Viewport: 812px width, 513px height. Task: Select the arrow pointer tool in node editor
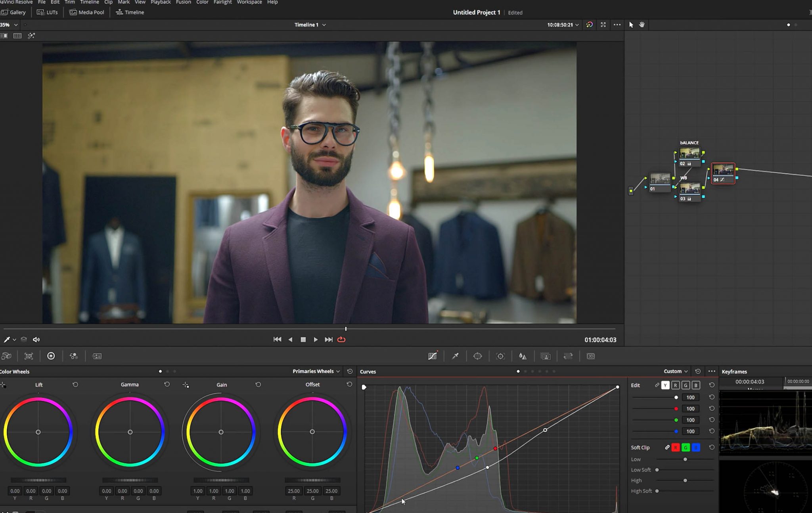point(631,25)
